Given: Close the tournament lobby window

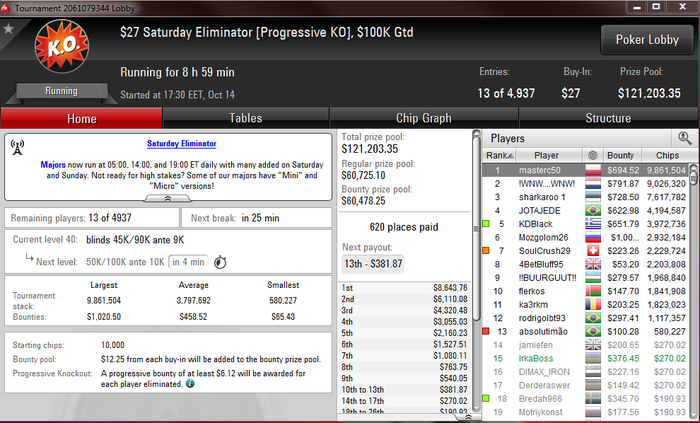Looking at the screenshot, I should 682,7.
